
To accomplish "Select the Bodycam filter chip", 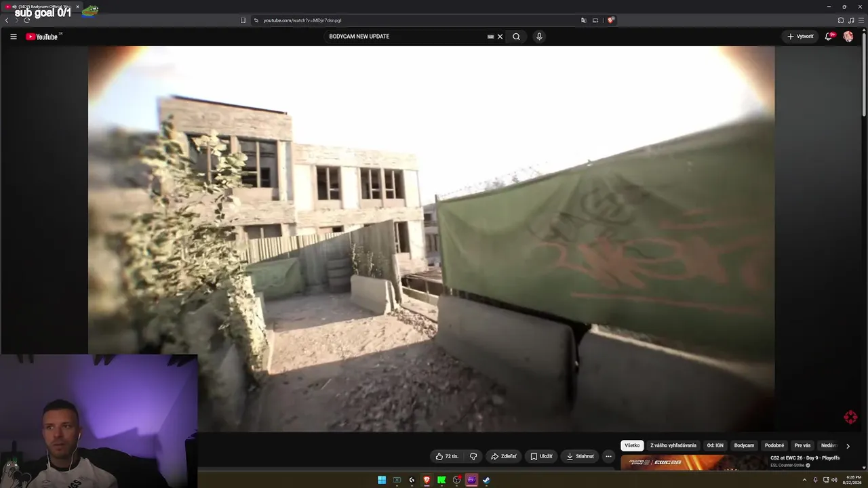I will tap(744, 445).
